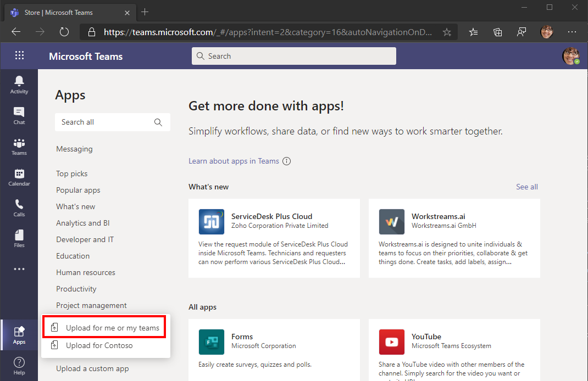Click the ServiceDesk Plus Cloud title

point(271,216)
